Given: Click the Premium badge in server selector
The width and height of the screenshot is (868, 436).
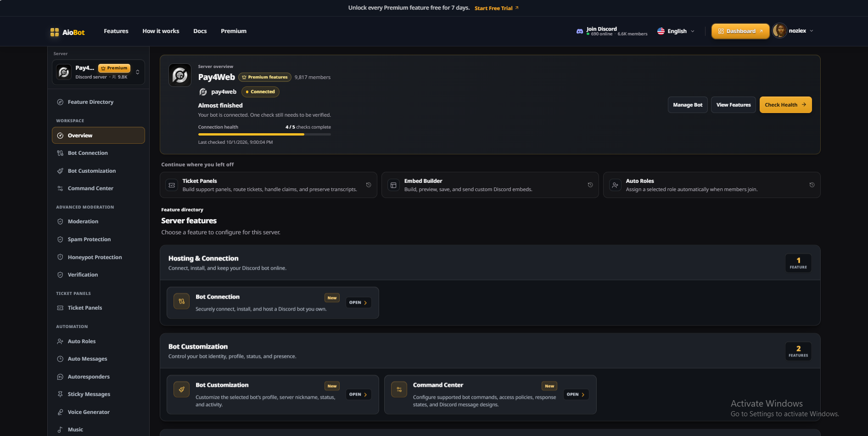Looking at the screenshot, I should click(x=114, y=68).
